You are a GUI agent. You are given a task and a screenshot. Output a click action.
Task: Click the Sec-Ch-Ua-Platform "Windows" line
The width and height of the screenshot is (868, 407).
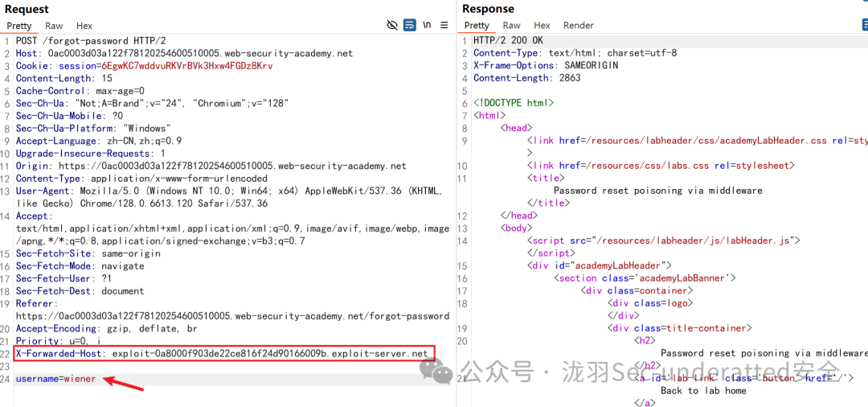point(93,129)
